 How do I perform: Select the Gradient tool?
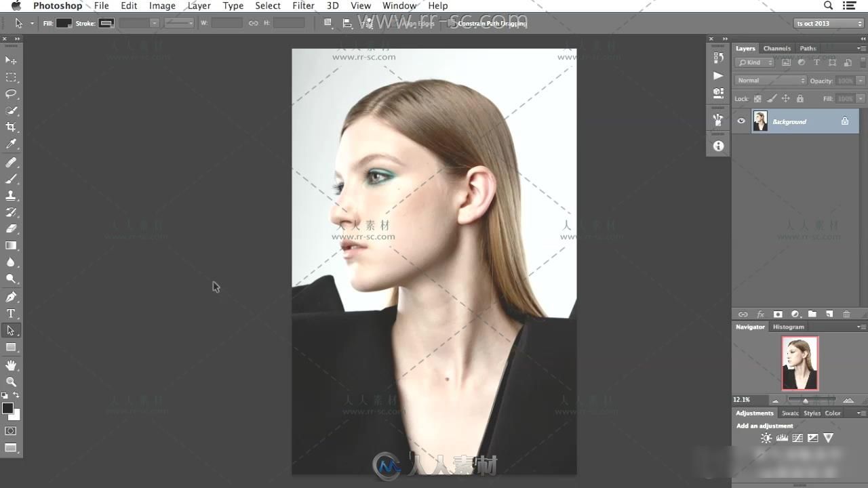pos(11,245)
